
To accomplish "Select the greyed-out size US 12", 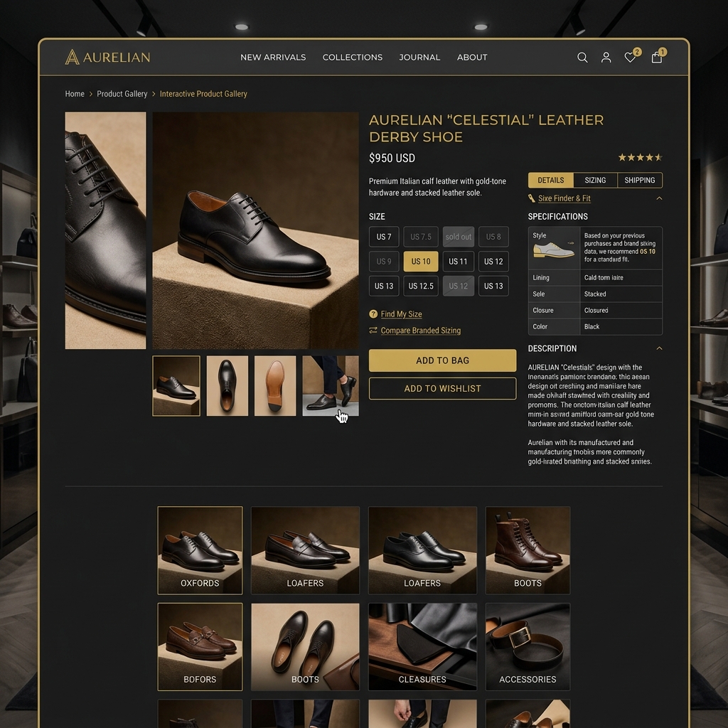I will click(x=459, y=286).
